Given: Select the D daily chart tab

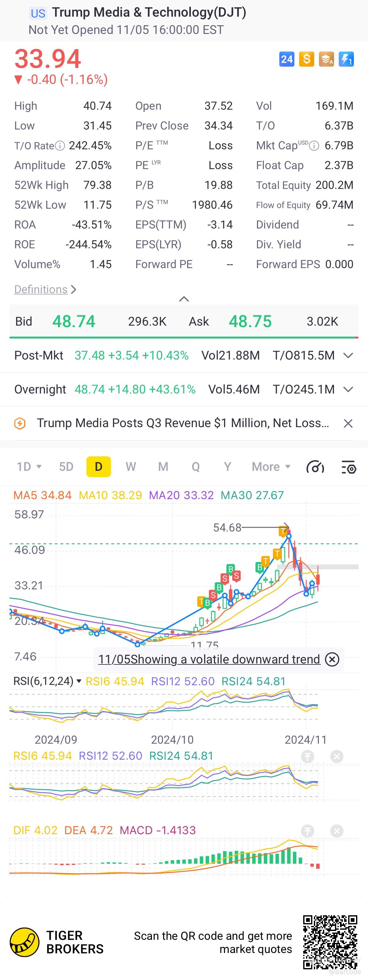Looking at the screenshot, I should (98, 467).
